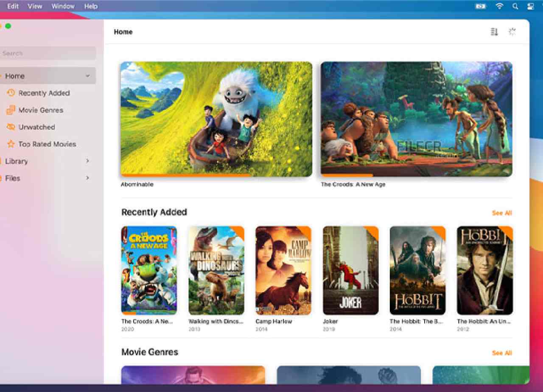Click the 'Abominable' title caption
The width and height of the screenshot is (543, 392).
click(x=137, y=184)
